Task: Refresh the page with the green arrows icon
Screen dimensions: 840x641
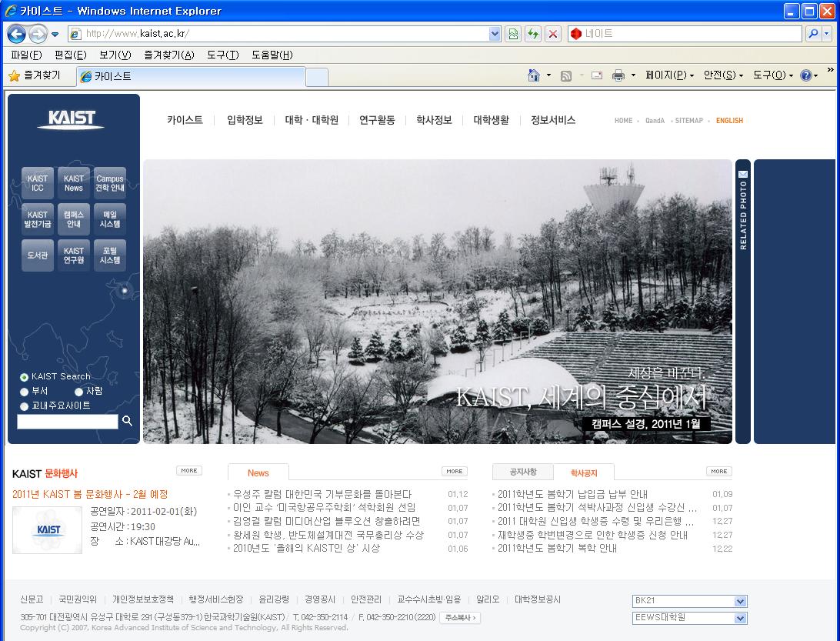Action: 533,34
